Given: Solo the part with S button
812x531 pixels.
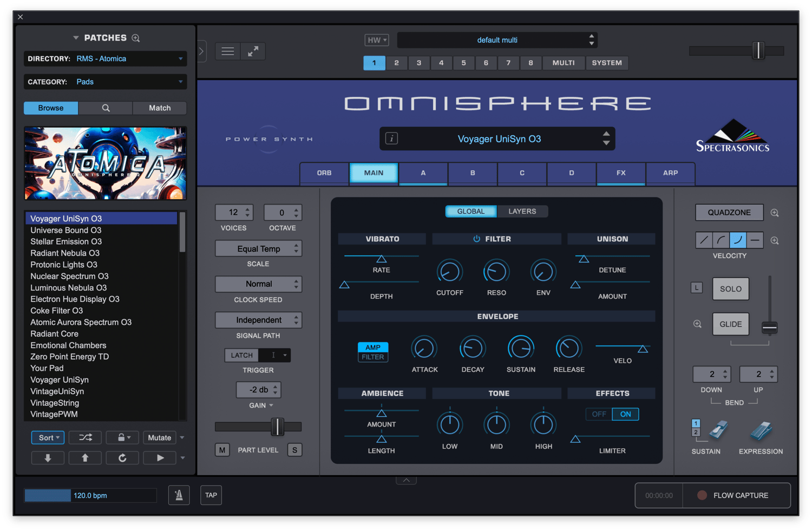Looking at the screenshot, I should click(294, 450).
